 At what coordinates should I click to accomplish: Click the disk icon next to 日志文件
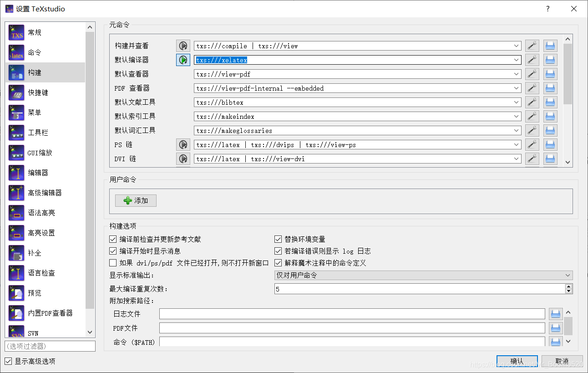[555, 313]
